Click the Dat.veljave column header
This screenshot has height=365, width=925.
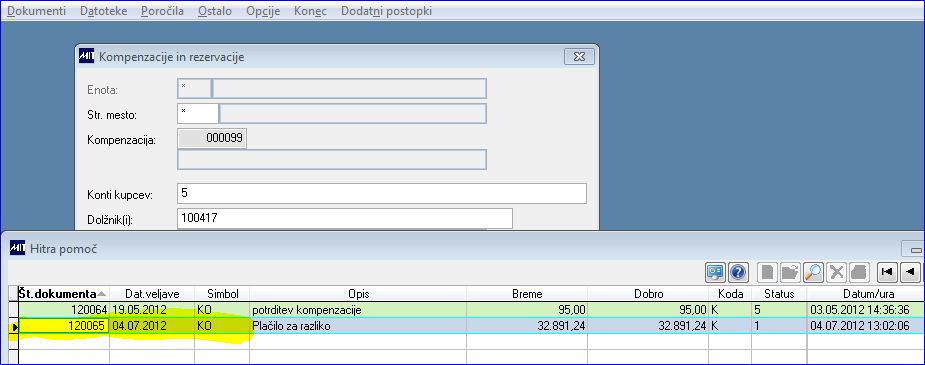[152, 294]
